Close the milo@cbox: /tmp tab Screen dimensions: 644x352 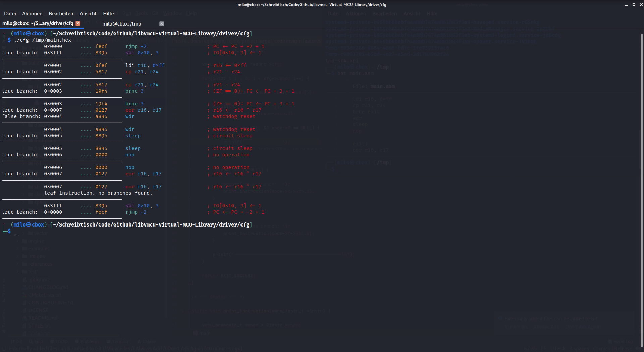coord(162,24)
